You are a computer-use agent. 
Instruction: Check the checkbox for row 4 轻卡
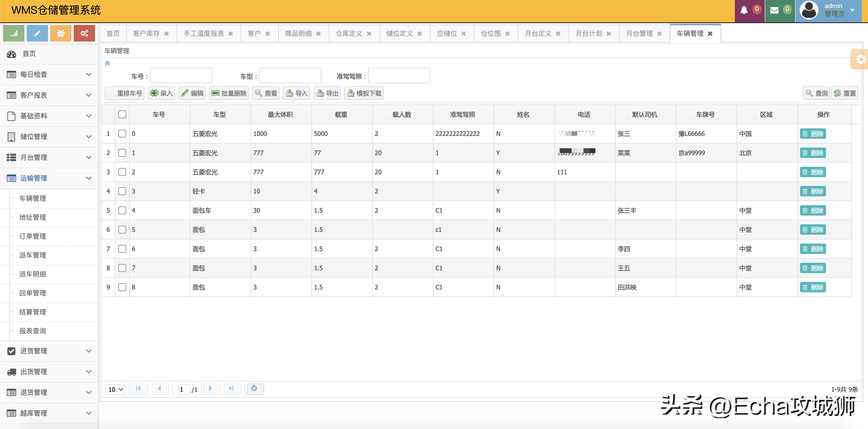[122, 191]
